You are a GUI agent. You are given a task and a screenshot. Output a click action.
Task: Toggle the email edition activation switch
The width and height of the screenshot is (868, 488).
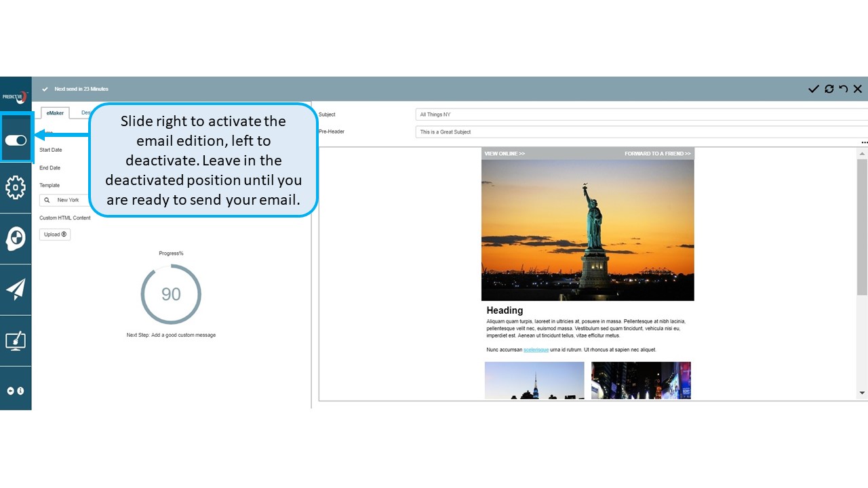pos(16,140)
